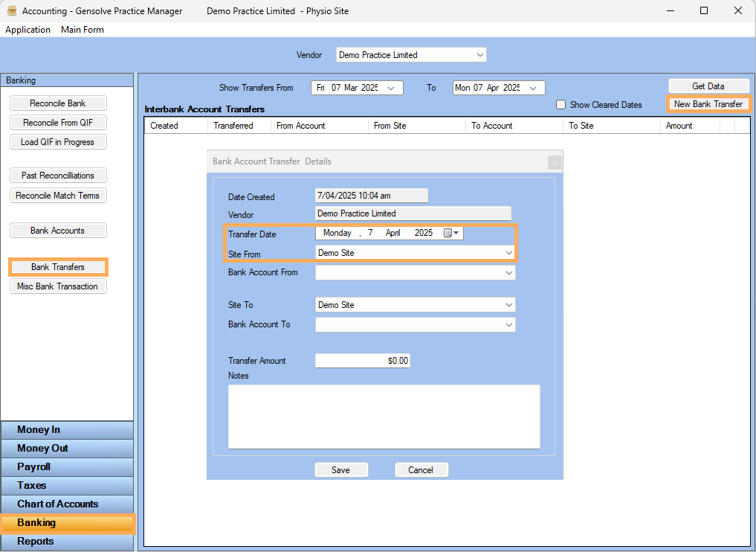
Task: Open the Bank Accounts list
Action: (58, 231)
